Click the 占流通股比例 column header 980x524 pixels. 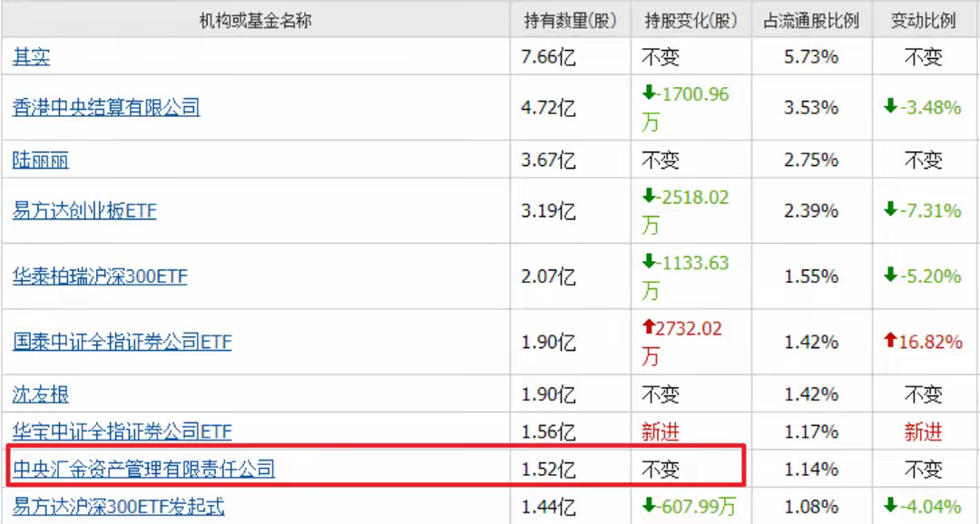811,21
